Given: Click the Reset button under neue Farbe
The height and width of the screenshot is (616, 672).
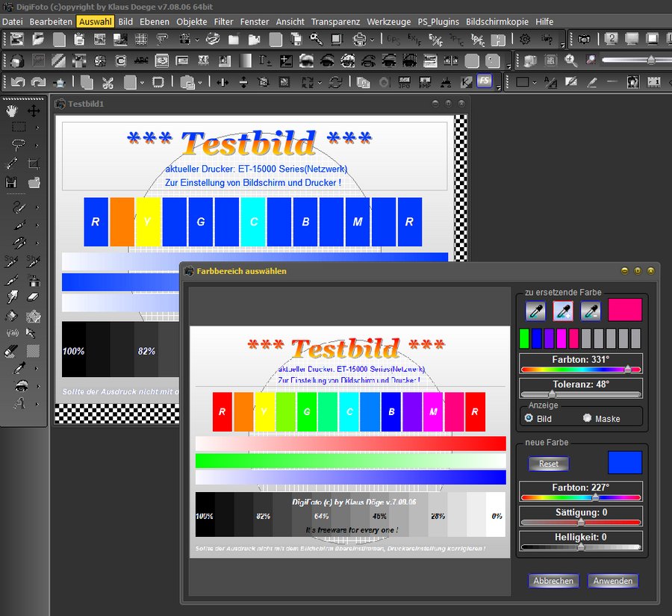Looking at the screenshot, I should [x=549, y=464].
